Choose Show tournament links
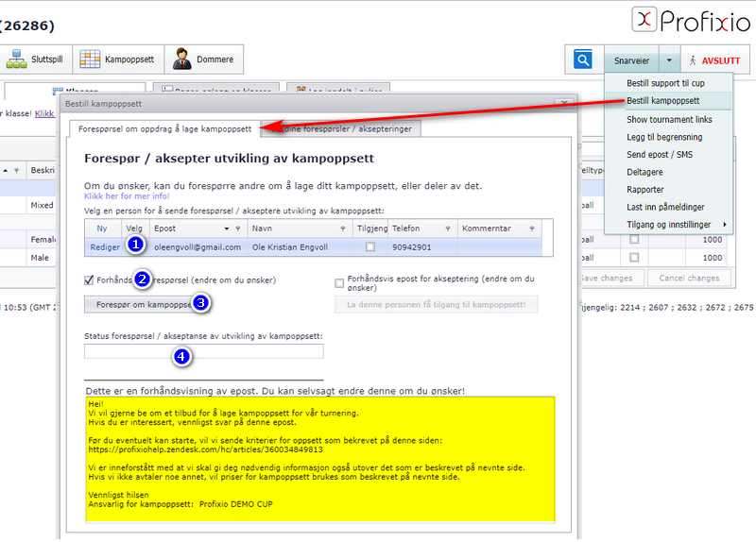Viewport: 756px width, 542px height. [x=669, y=120]
